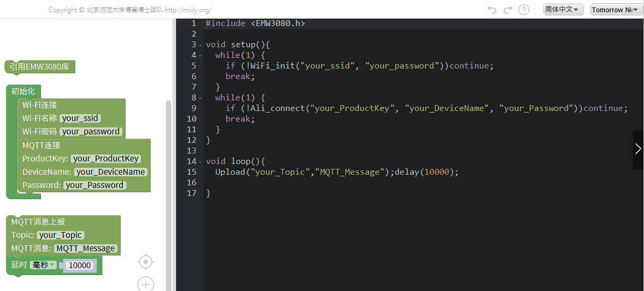Image resolution: width=644 pixels, height=291 pixels.
Task: Edit the your_ssid Wi-Fi name field
Action: (80, 118)
